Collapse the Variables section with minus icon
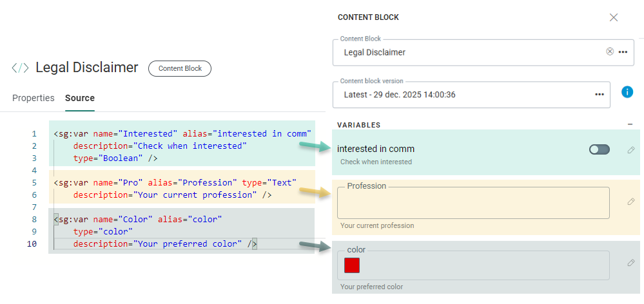Image resolution: width=644 pixels, height=304 pixels. 630,124
